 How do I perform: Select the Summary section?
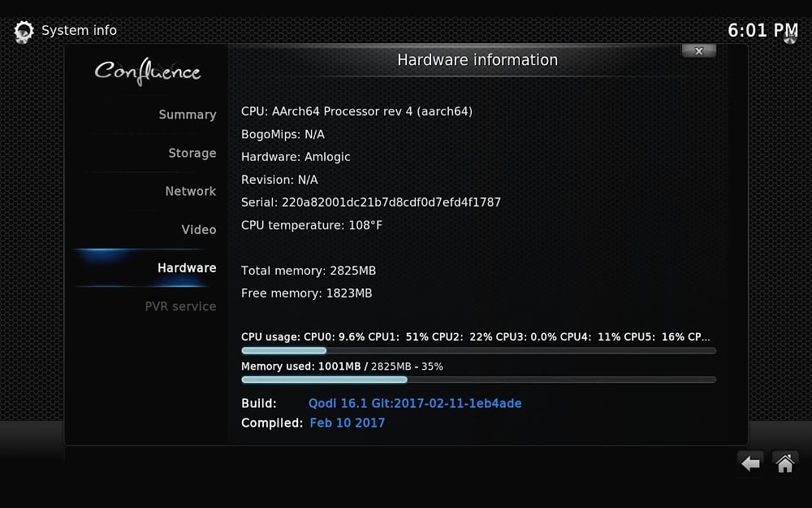[x=188, y=114]
